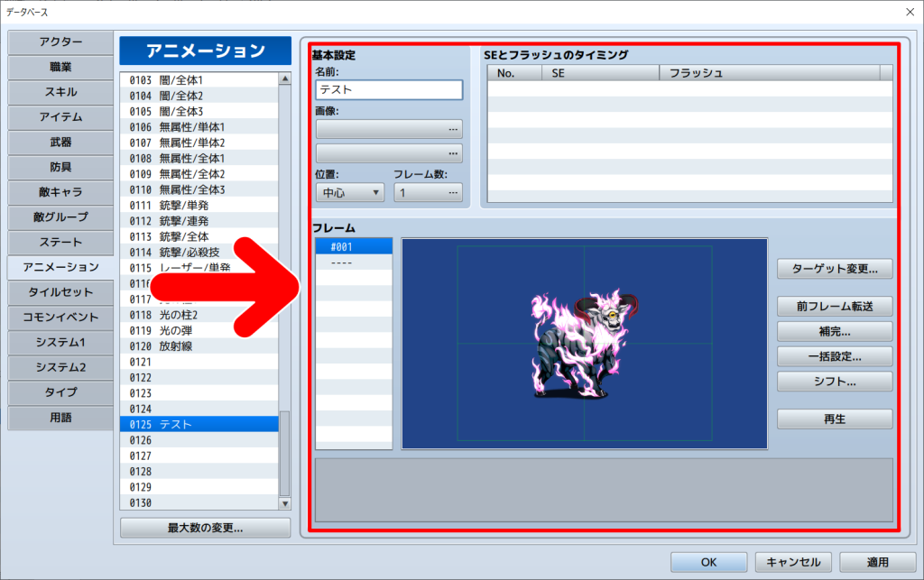Open the first 画像 file picker
924x580 pixels.
(x=389, y=129)
